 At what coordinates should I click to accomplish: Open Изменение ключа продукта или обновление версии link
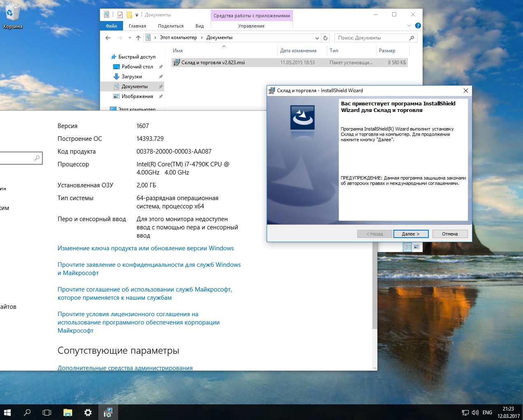click(x=146, y=248)
